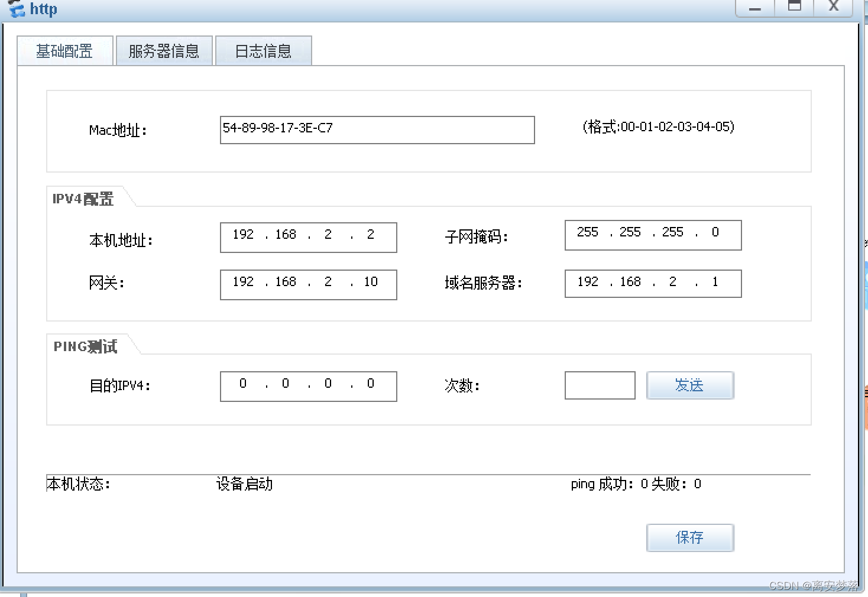
Task: Click the 目的IPV4 label
Action: (x=119, y=386)
